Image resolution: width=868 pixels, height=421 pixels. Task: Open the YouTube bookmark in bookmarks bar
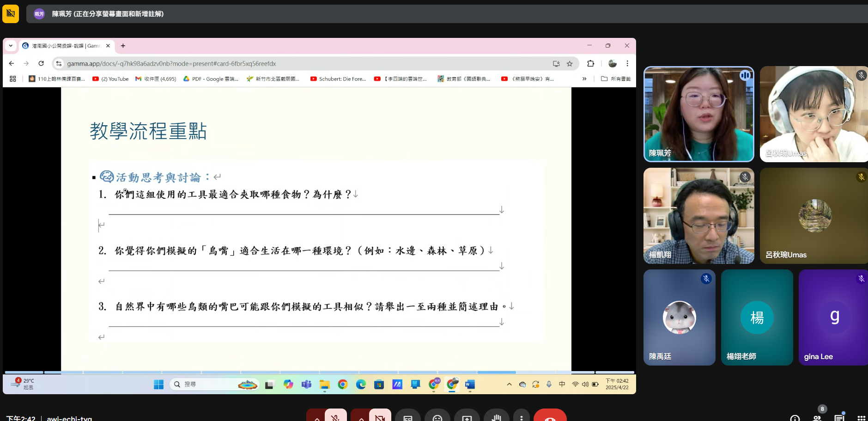click(111, 79)
